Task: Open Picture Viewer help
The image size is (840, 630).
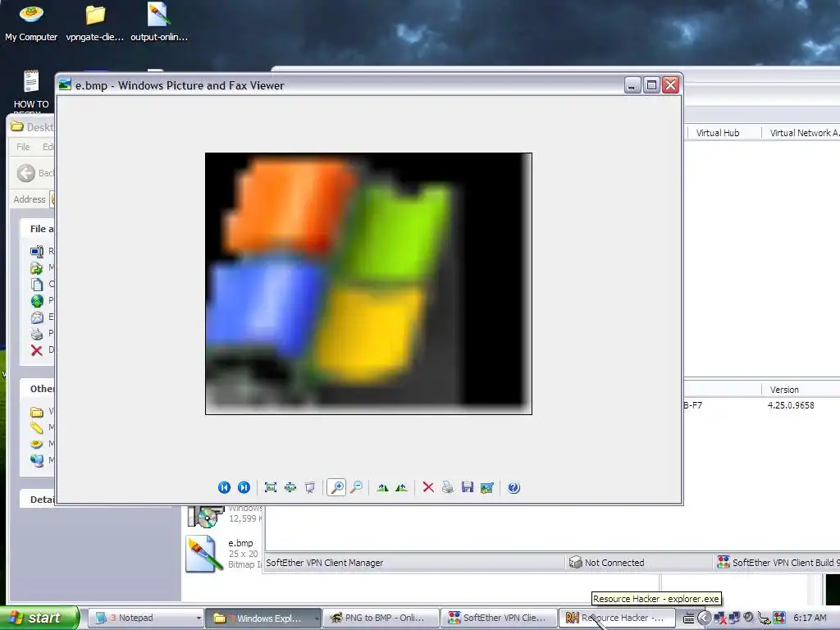Action: (514, 487)
